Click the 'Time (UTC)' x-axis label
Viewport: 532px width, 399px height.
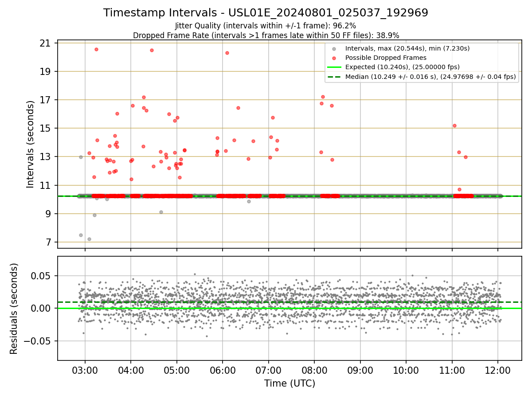pos(289,383)
